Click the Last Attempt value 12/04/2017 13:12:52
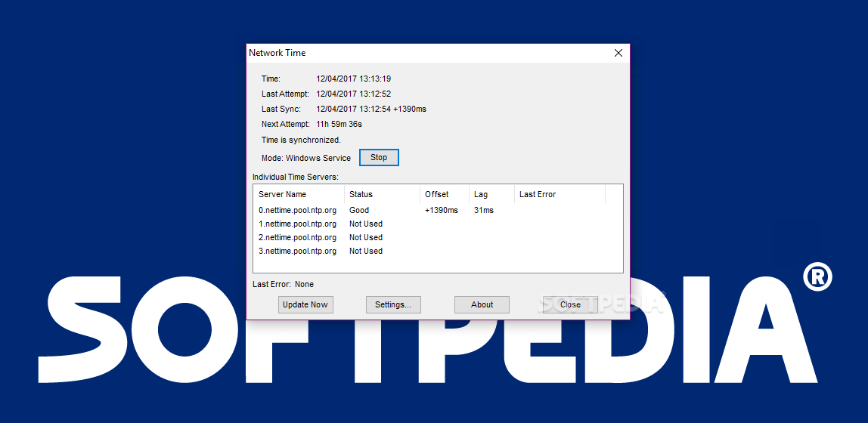The image size is (868, 423). click(354, 94)
